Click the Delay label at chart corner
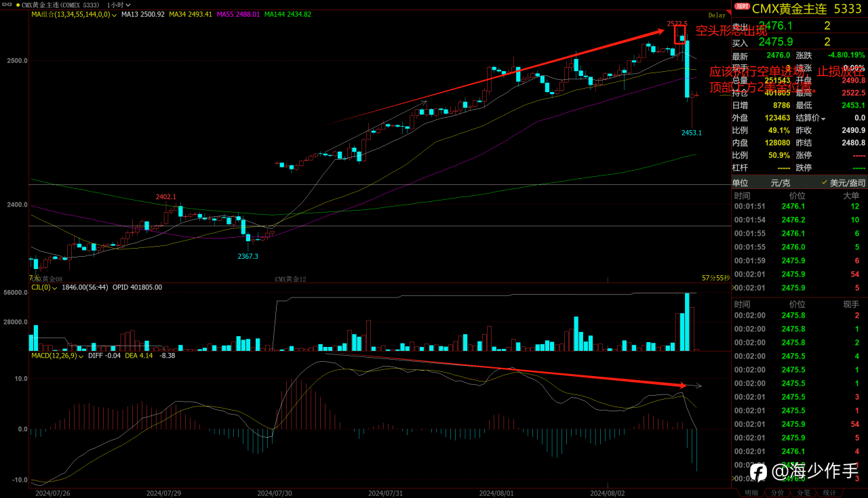The width and height of the screenshot is (868, 498). (717, 15)
